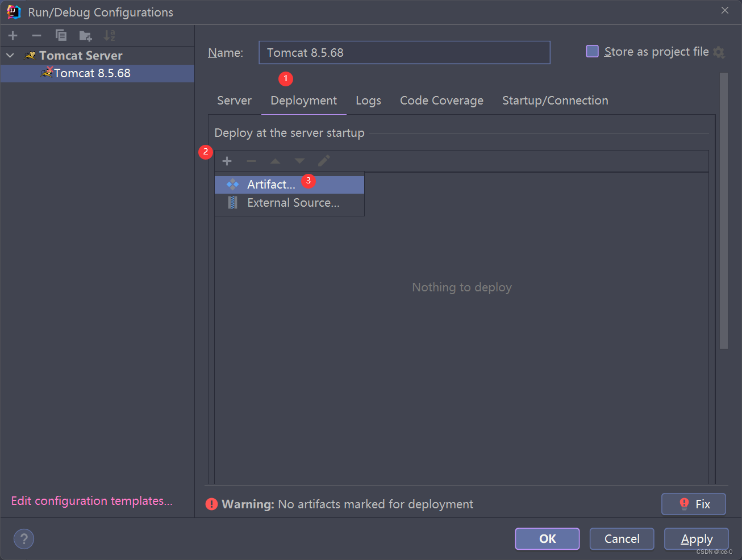742x560 pixels.
Task: Copy configuration using the duplicate icon
Action: 61,36
